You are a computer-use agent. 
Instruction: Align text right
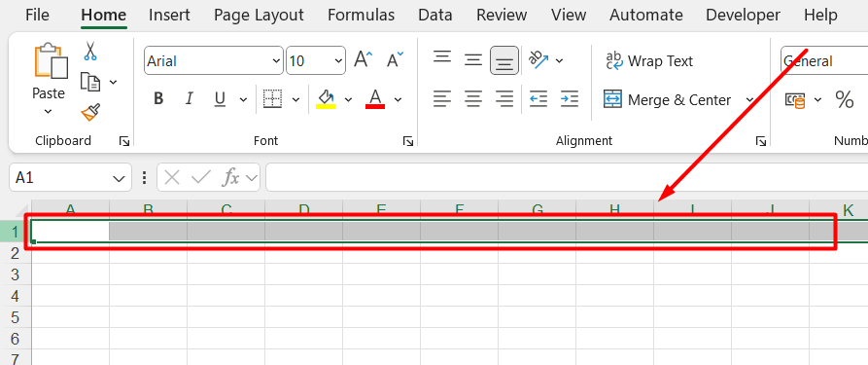tap(504, 99)
